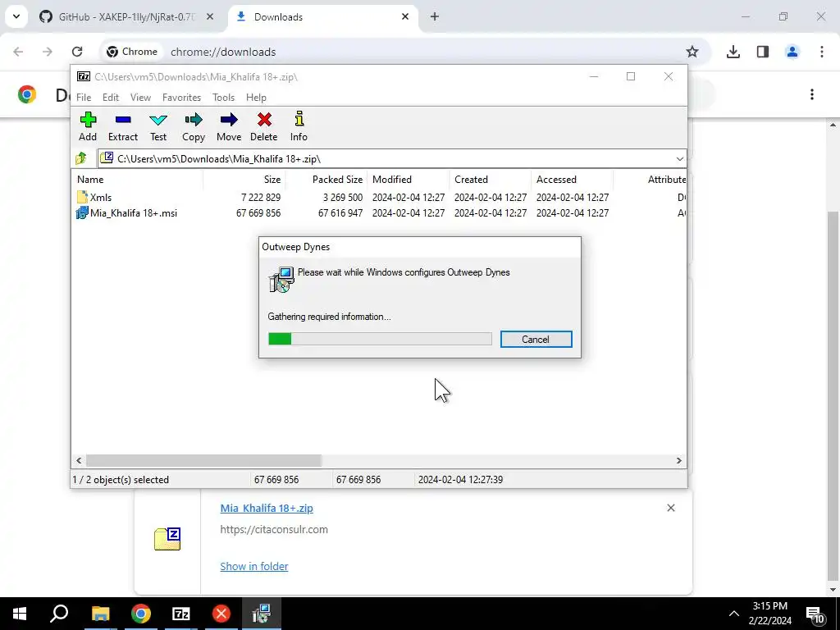Viewport: 840px width, 630px height.
Task: Click the 7-Zip path field
Action: coord(391,158)
